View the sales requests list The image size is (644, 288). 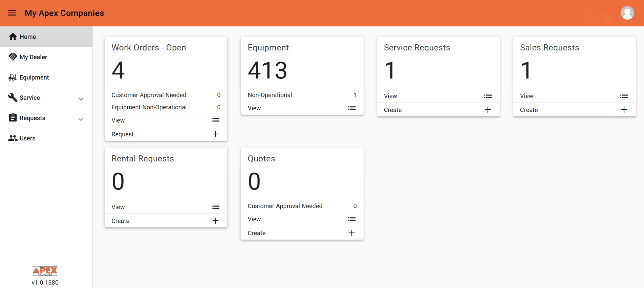pos(575,96)
